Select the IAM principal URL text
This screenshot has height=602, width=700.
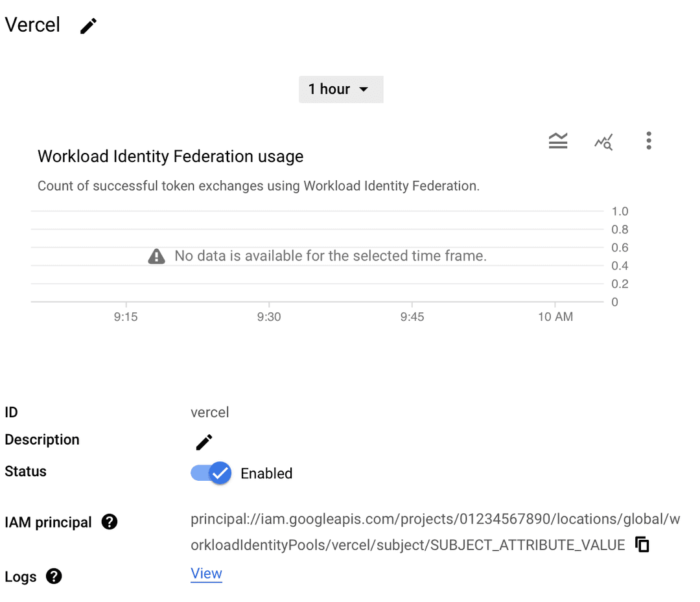(434, 532)
